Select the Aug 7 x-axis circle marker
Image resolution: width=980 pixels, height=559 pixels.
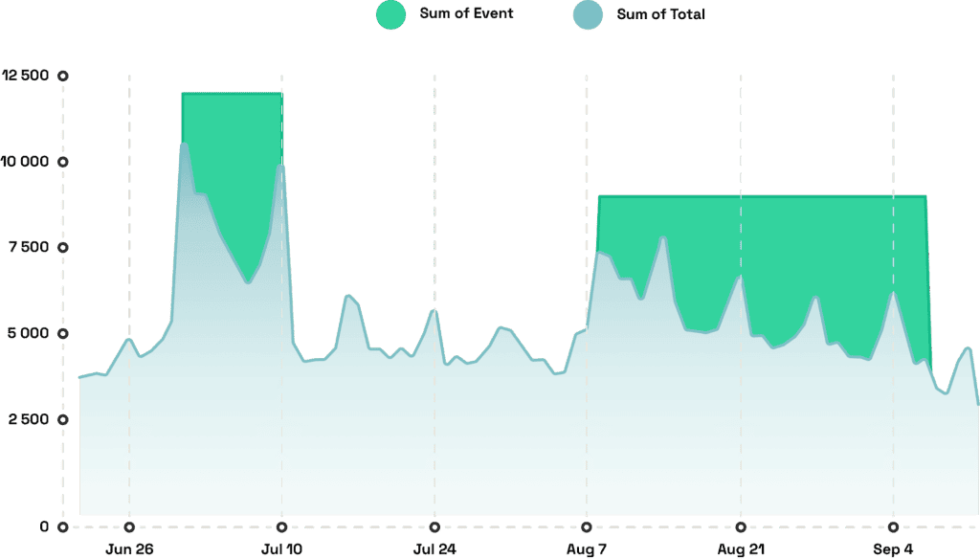[587, 525]
